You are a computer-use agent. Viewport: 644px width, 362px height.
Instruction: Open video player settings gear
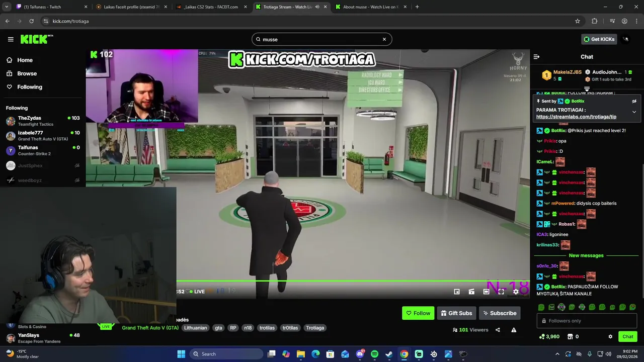click(x=516, y=292)
